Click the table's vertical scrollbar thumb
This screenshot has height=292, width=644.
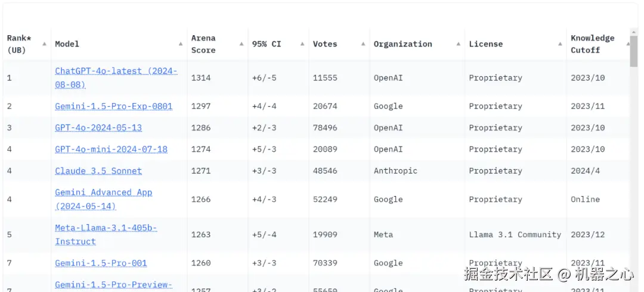pyautogui.click(x=634, y=51)
